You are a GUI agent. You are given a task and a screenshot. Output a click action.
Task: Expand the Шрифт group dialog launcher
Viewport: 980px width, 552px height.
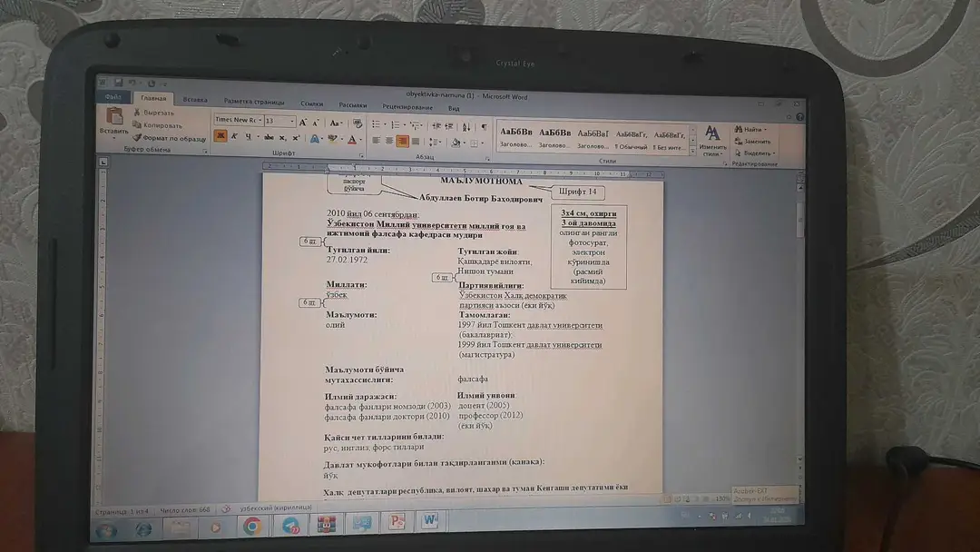pyautogui.click(x=361, y=155)
